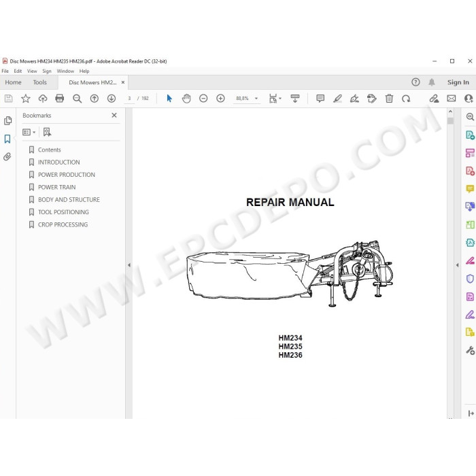Switch to the Home tab
The width and height of the screenshot is (476, 476).
(x=13, y=82)
